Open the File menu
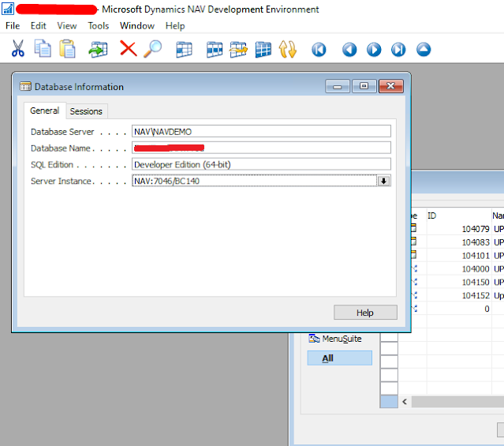Screen dimensions: 504x446 point(13,26)
